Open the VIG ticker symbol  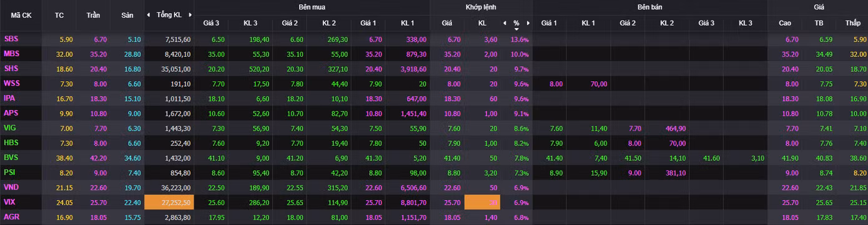(x=10, y=128)
